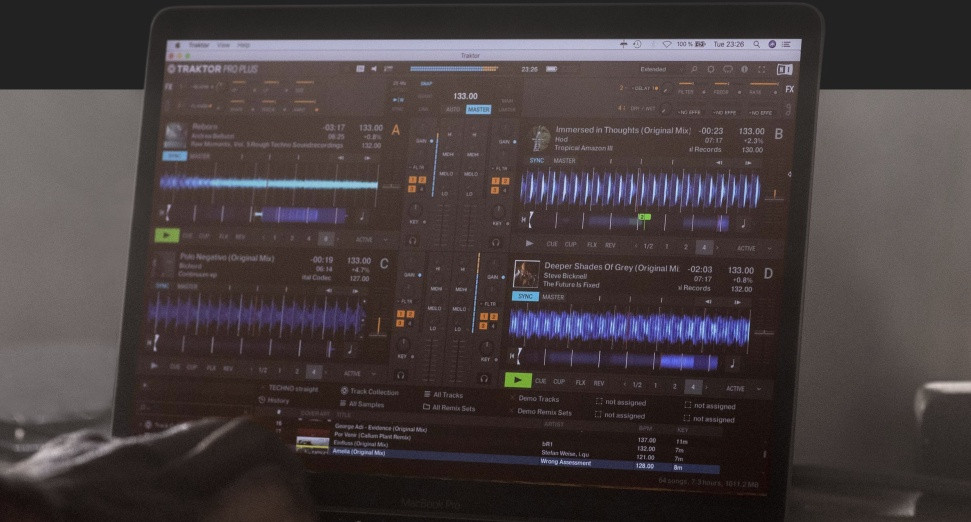Increase loop size arrow on deck B
Screen dimensions: 971x522
(x=717, y=248)
